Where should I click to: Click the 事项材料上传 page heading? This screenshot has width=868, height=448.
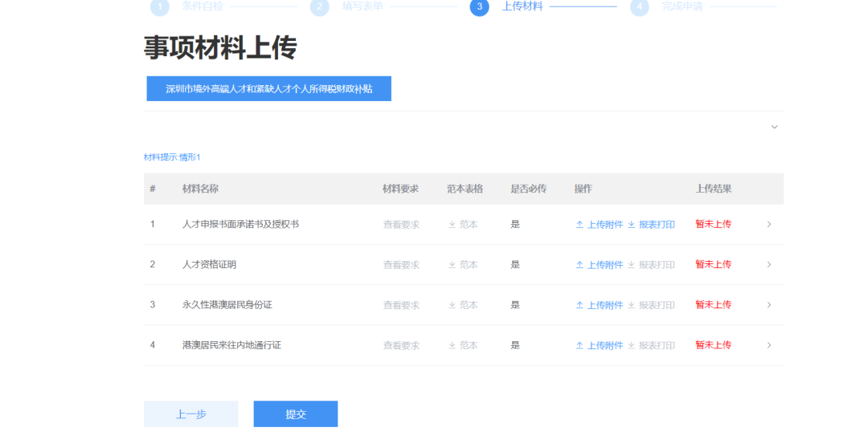coord(220,47)
